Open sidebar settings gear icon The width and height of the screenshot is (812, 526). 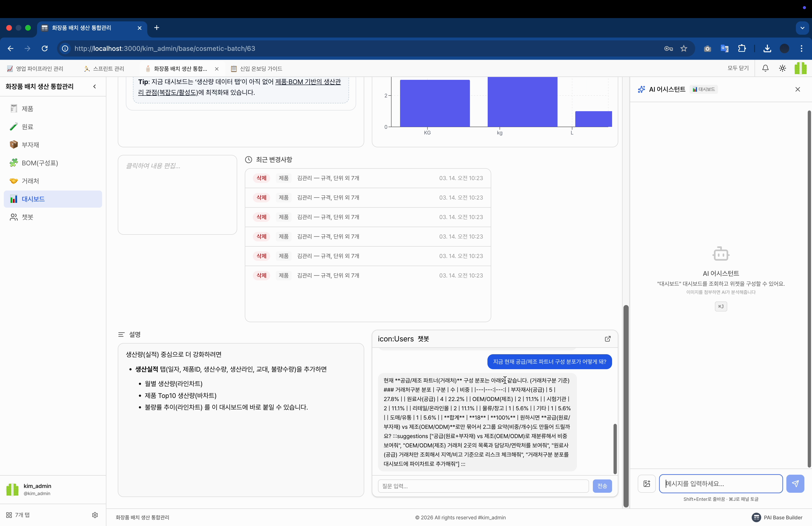95,515
